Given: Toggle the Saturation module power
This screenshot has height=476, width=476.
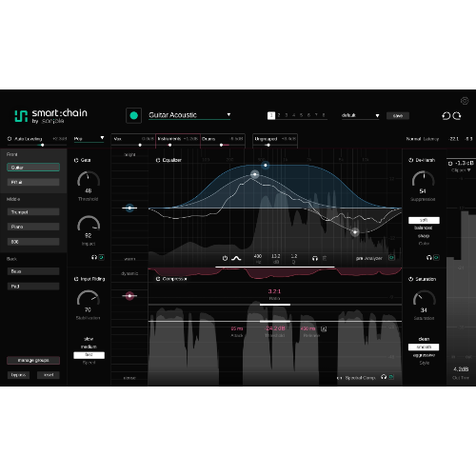Looking at the screenshot, I should (410, 279).
